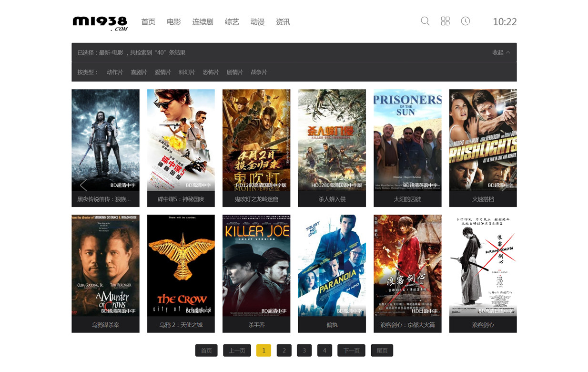Open the Prisoners of the Sun poster
Image resolution: width=588 pixels, height=372 pixels.
coord(407,140)
